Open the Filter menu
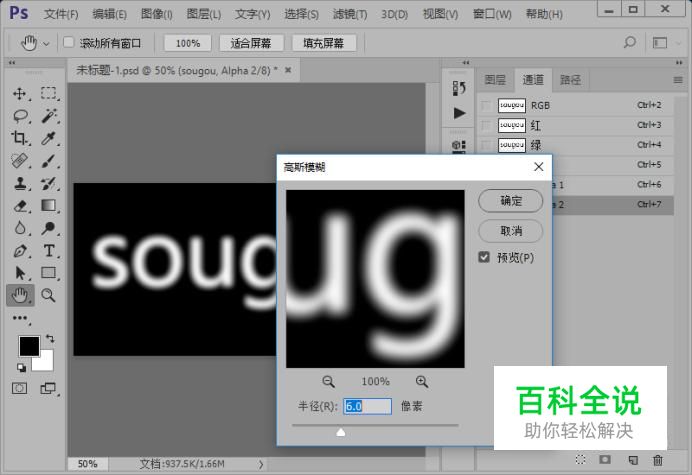Image resolution: width=692 pixels, height=475 pixels. coord(350,14)
